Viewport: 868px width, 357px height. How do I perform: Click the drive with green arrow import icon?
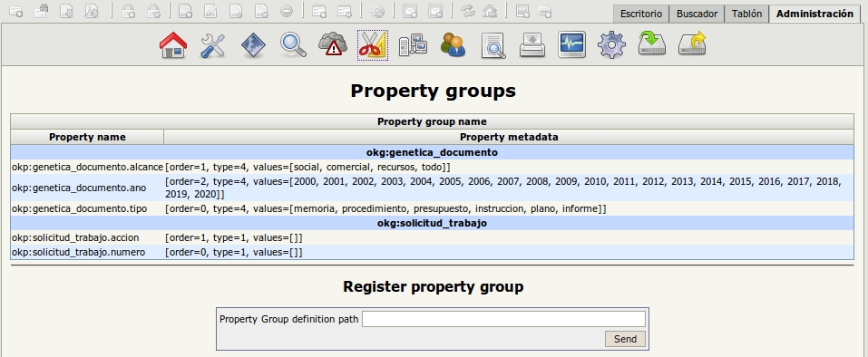click(651, 44)
